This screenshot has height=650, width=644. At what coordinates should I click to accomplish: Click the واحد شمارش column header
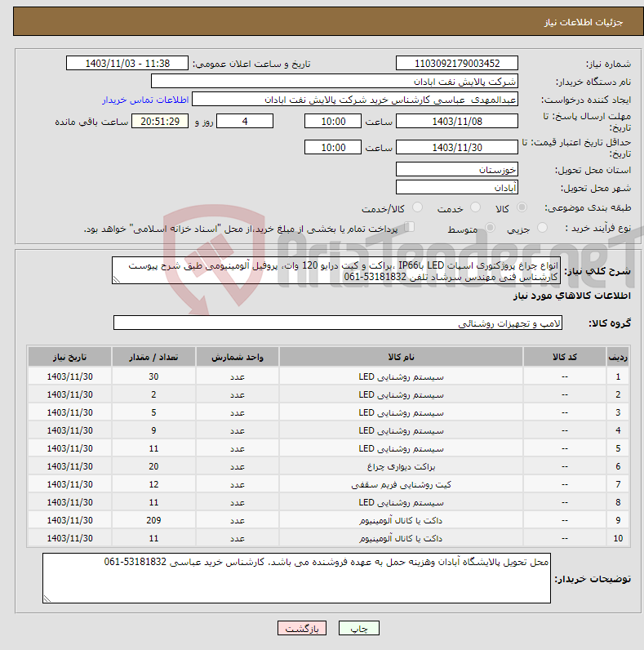tap(237, 357)
